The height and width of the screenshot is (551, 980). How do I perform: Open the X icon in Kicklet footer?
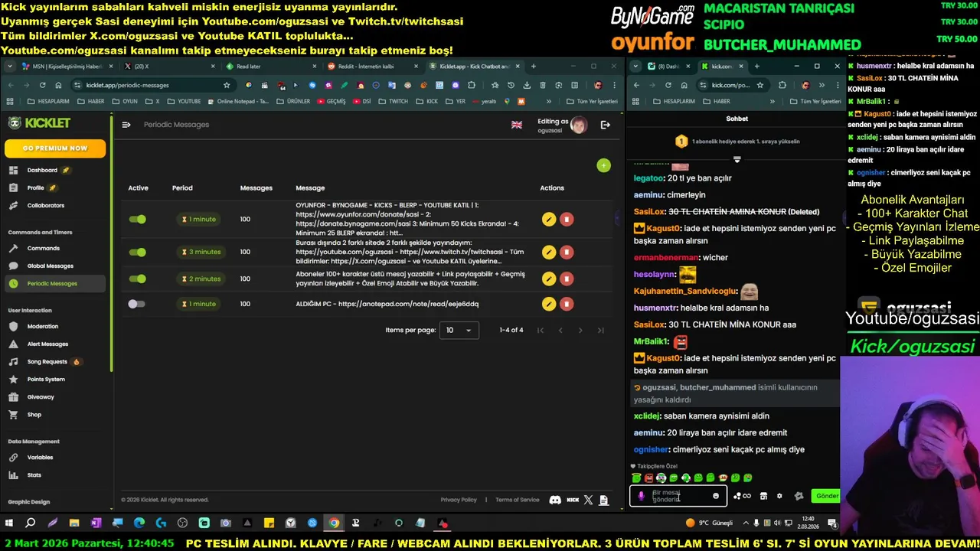coord(588,500)
